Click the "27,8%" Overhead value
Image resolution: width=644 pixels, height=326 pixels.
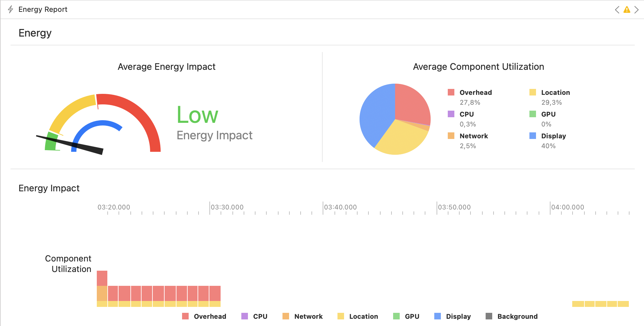coord(470,102)
